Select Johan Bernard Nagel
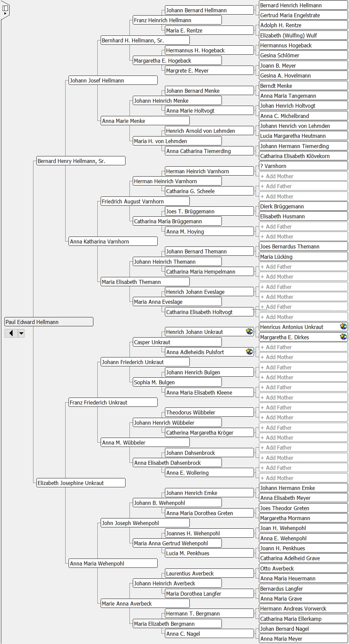349x644 pixels. point(303,628)
